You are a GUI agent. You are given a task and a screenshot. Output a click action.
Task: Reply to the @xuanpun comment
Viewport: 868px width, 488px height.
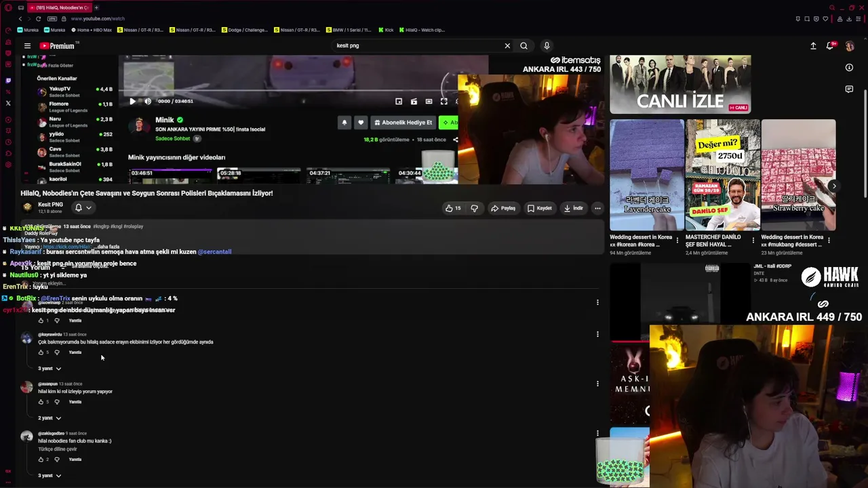75,402
